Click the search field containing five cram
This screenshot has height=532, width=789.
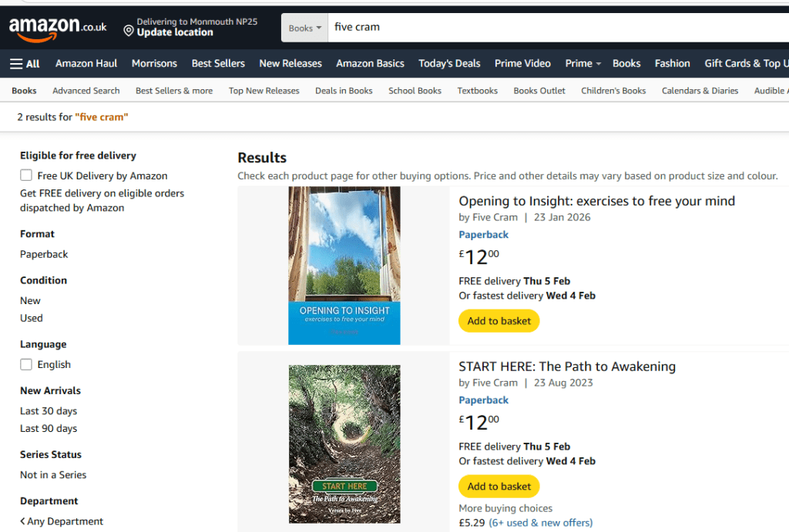pyautogui.click(x=539, y=28)
